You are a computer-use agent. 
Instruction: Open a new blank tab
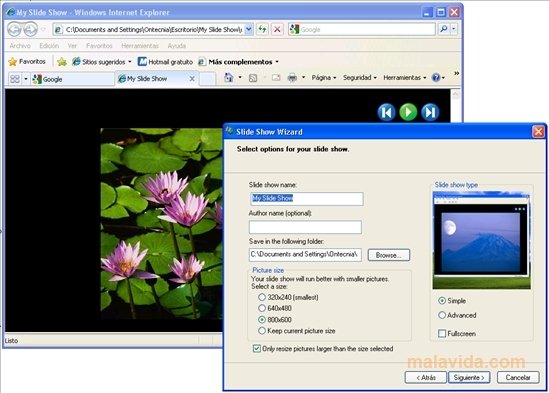[207, 79]
